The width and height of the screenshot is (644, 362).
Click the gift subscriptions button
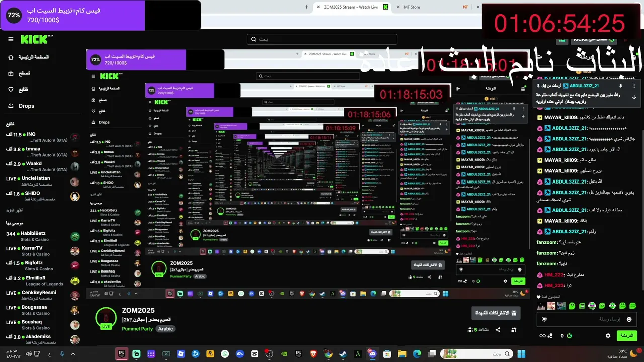(x=496, y=313)
